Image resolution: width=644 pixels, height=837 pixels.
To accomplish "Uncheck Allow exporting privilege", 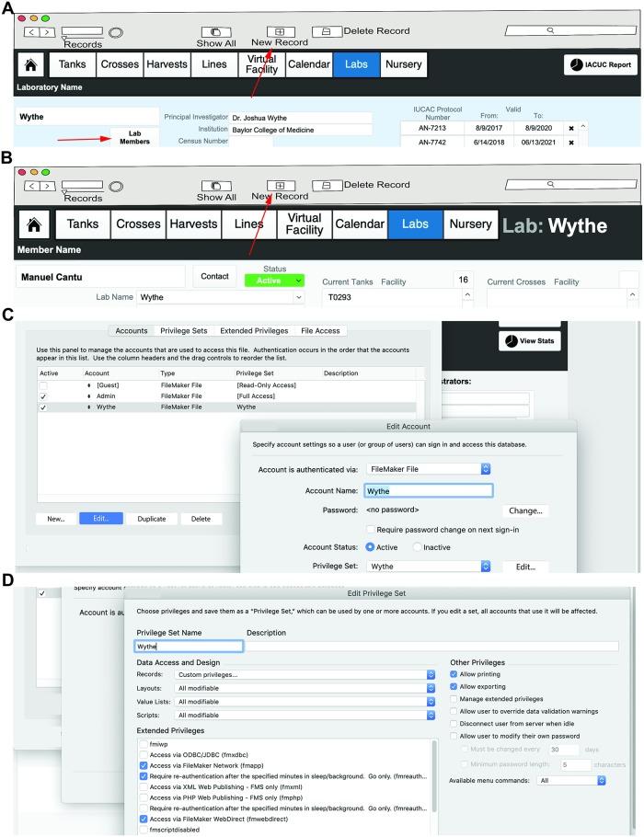I will (x=454, y=686).
